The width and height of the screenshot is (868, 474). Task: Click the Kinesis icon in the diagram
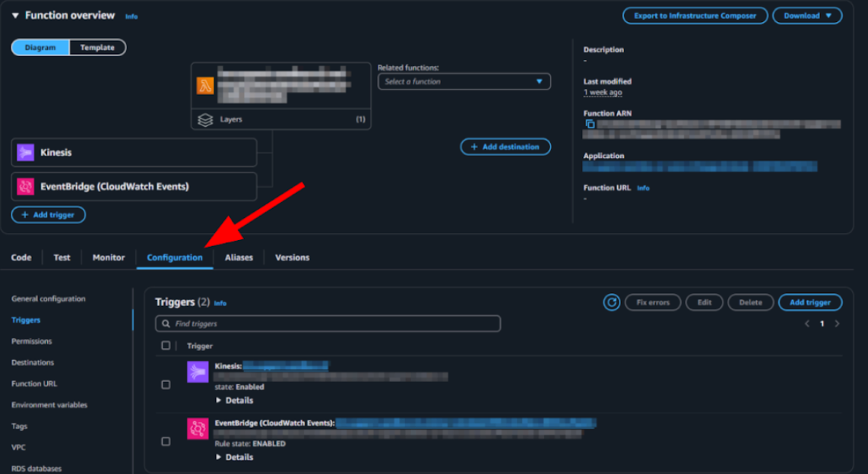[25, 153]
